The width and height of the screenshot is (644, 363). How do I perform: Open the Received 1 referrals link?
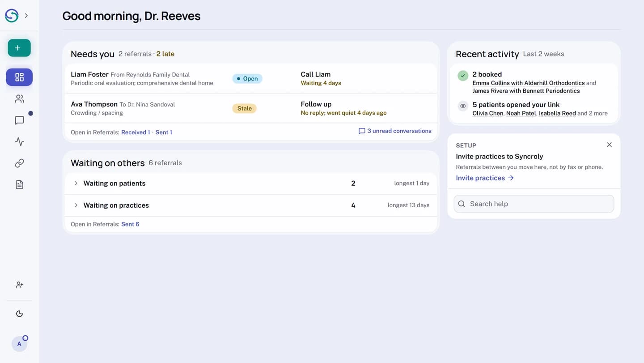pos(136,132)
